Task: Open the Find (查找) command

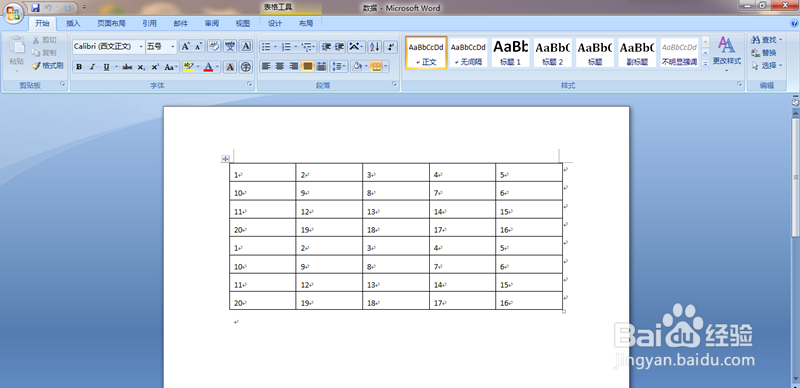Action: [766, 40]
